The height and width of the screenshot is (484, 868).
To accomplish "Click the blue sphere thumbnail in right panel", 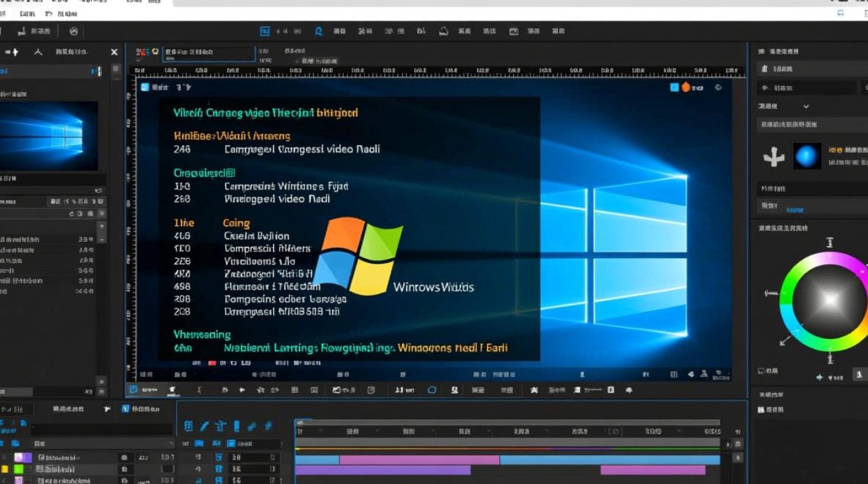I will pyautogui.click(x=807, y=156).
